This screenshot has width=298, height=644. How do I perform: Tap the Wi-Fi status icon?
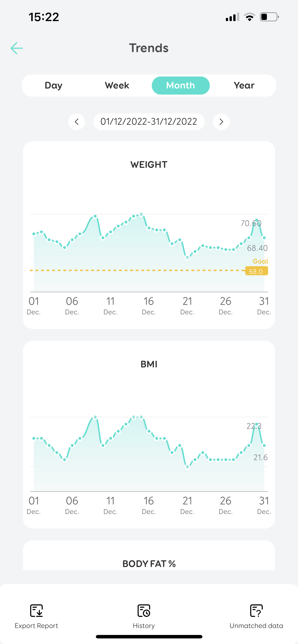click(x=249, y=17)
